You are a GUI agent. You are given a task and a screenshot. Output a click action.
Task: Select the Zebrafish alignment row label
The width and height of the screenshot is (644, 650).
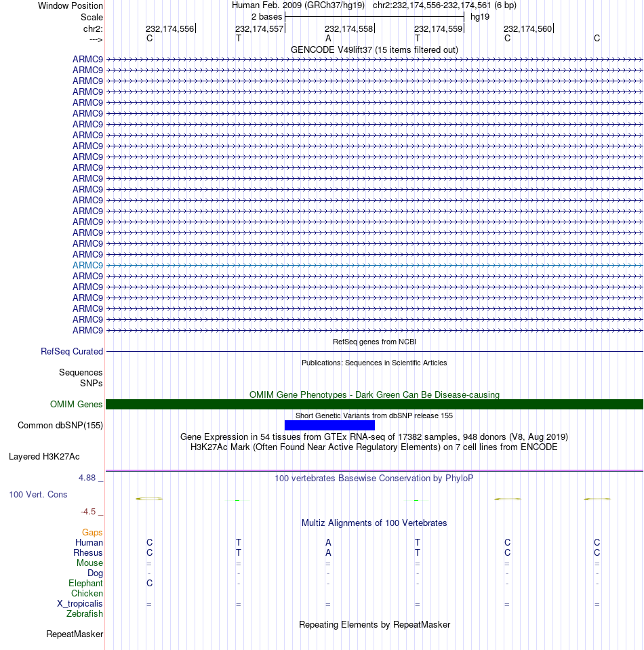click(x=85, y=613)
